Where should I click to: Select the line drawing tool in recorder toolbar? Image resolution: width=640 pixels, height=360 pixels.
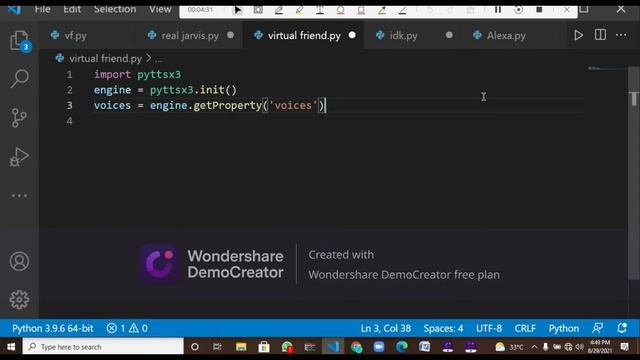click(x=402, y=10)
